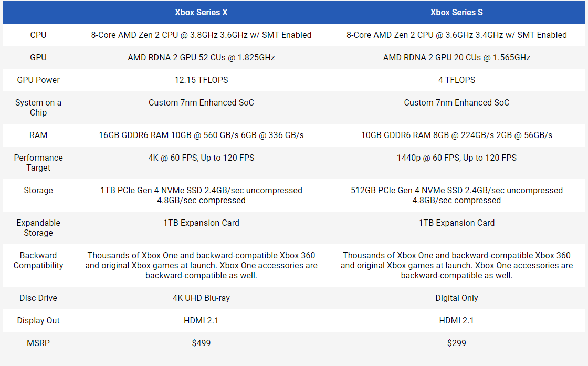Click the 4 TFLOPS value
Image resolution: width=588 pixels, height=366 pixels.
456,80
